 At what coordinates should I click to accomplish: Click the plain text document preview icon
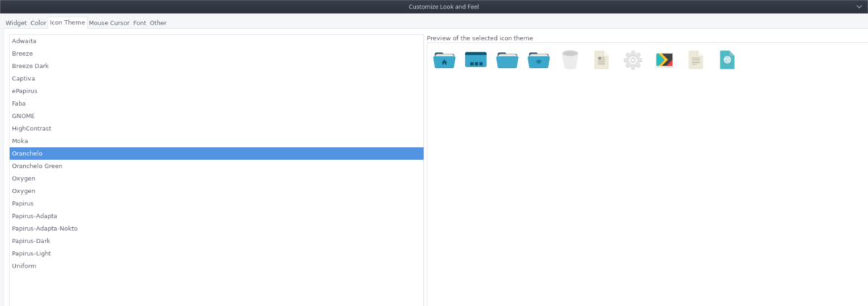696,59
